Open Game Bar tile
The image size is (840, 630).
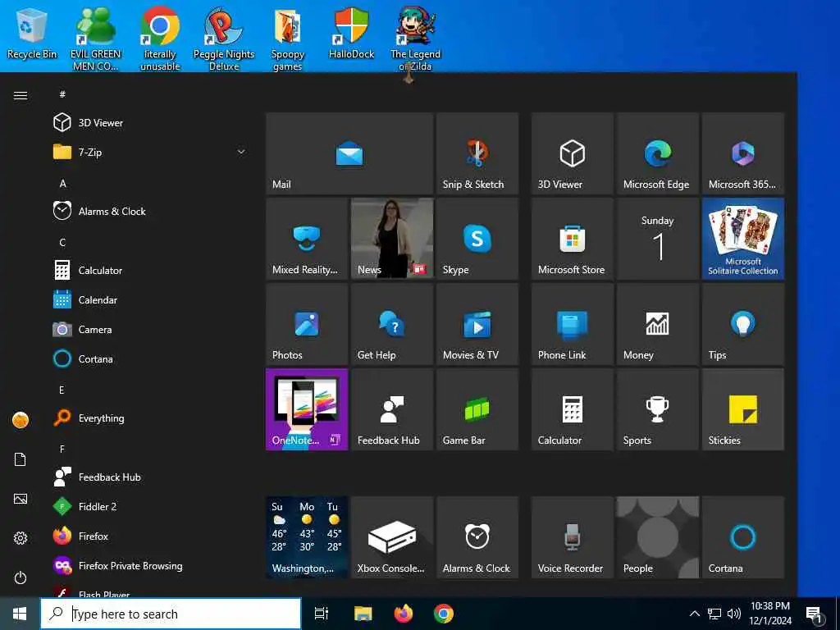coord(477,409)
